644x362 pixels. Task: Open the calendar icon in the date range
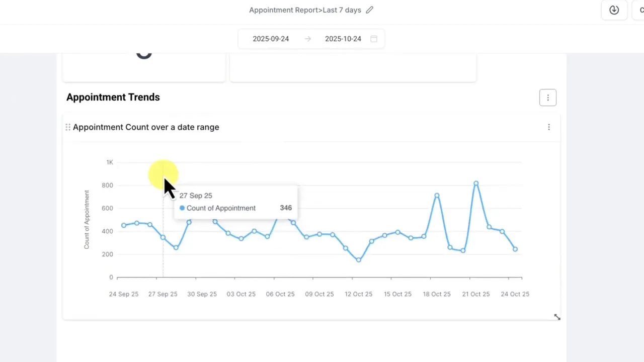374,39
